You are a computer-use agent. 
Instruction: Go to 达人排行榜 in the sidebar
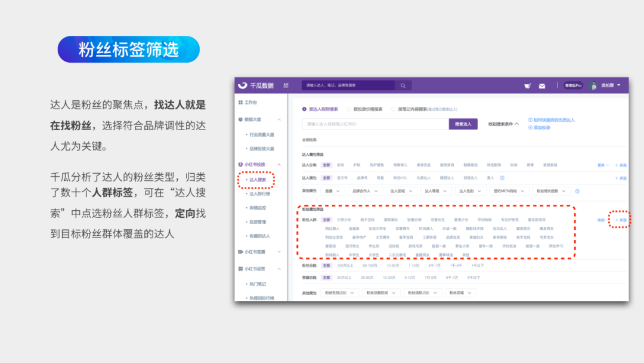coord(259,193)
